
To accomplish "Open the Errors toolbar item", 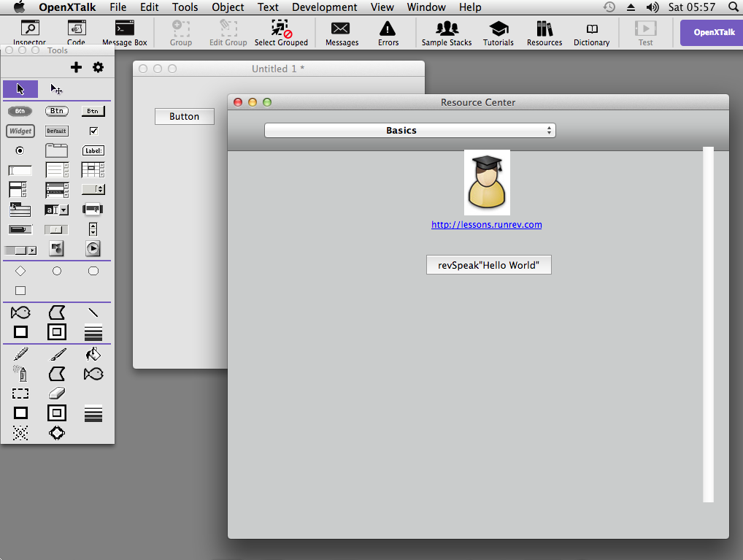I will 388,33.
